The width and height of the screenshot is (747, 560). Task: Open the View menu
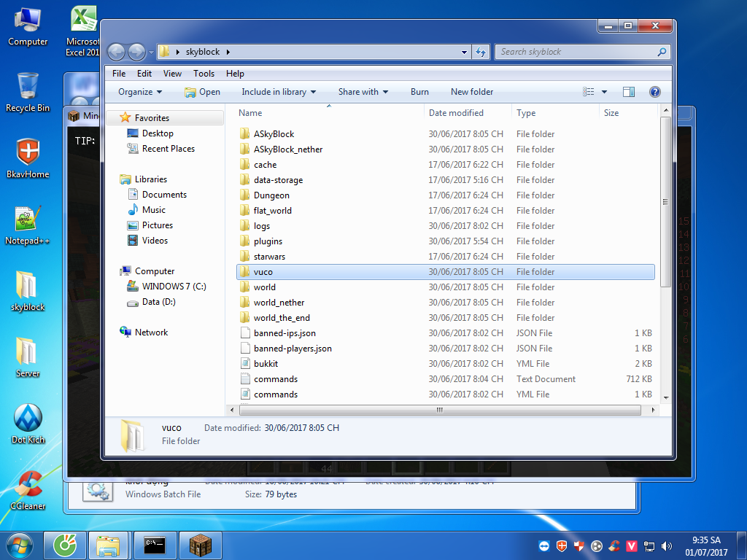click(172, 74)
